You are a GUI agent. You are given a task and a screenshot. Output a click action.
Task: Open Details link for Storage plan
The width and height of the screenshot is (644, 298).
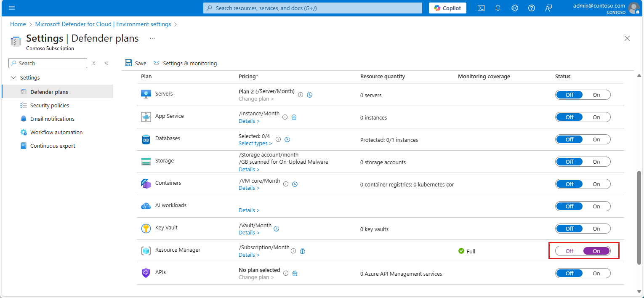coord(249,170)
